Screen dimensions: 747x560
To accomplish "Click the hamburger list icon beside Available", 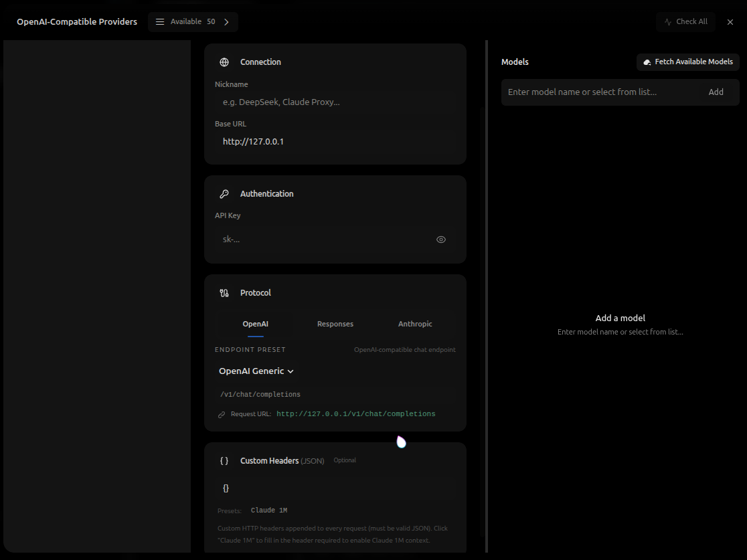I will click(160, 22).
